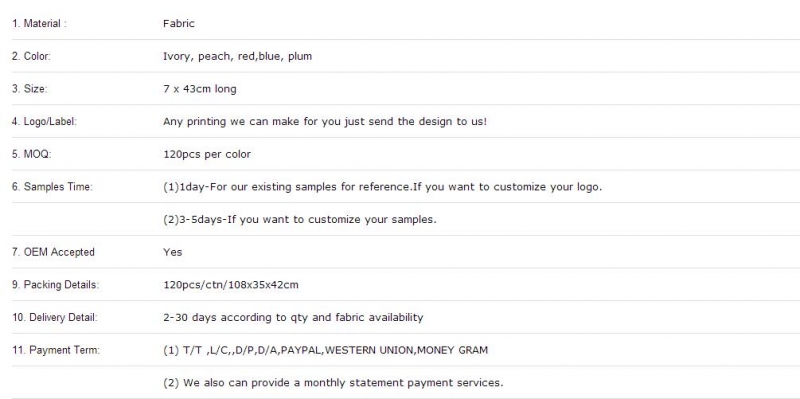Viewport: 800px width, 399px height.
Task: Click the OEM Accepted label
Action: coord(53,252)
